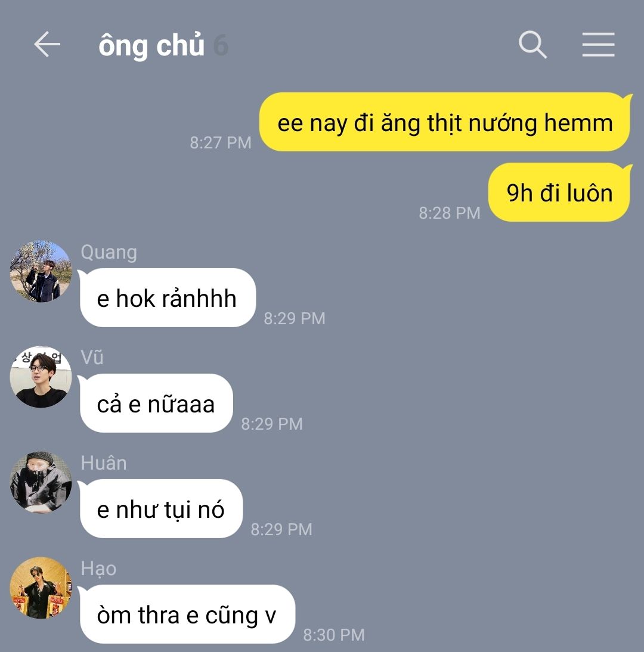This screenshot has width=644, height=652.
Task: Open Vũ's profile avatar
Action: click(41, 377)
